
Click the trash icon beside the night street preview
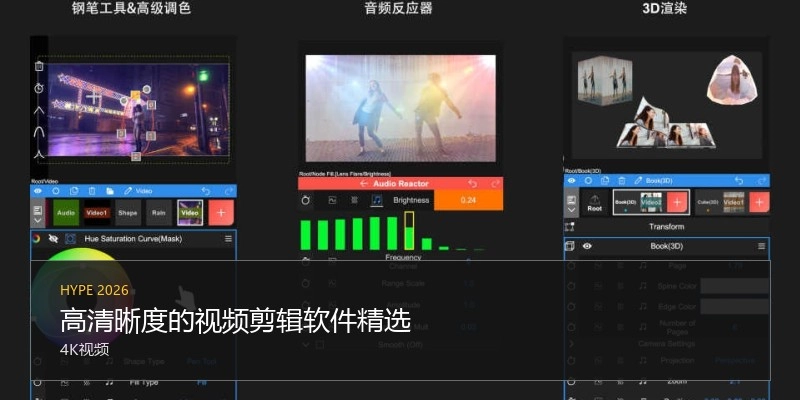[39, 66]
